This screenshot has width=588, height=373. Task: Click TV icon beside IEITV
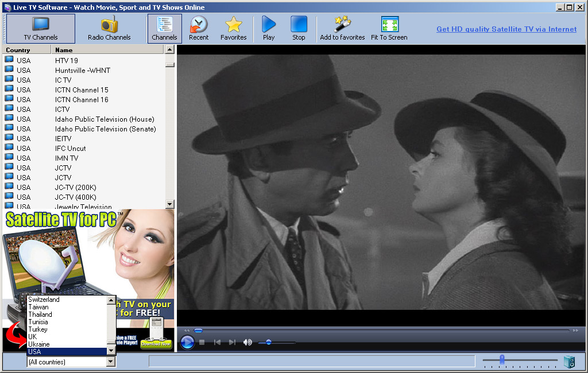coord(9,137)
